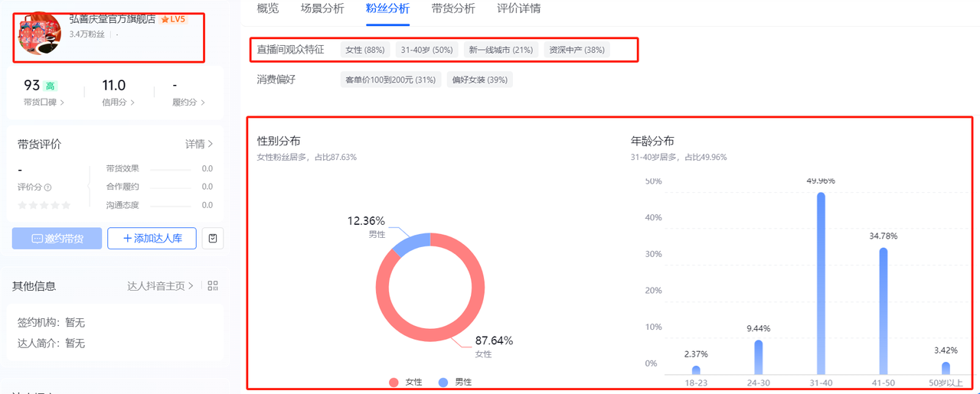Click the 31-40 age bar
The width and height of the screenshot is (980, 394).
(821, 283)
